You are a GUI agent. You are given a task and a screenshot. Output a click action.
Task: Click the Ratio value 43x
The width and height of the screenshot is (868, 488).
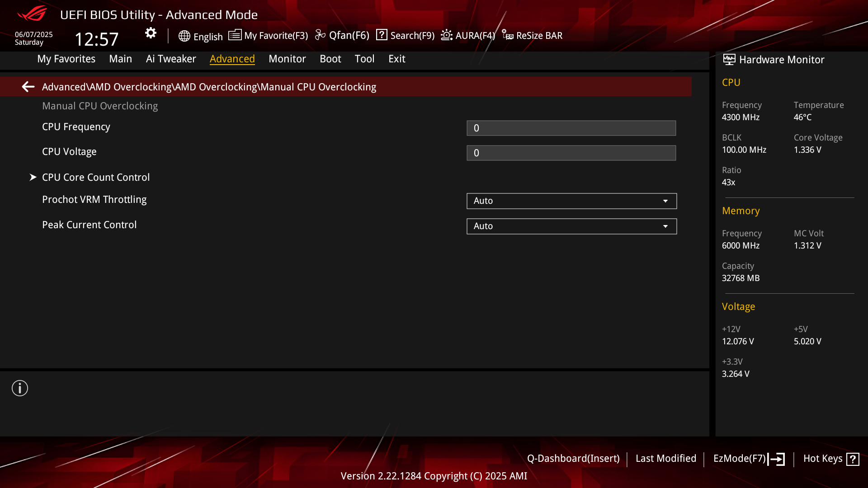coord(728,183)
